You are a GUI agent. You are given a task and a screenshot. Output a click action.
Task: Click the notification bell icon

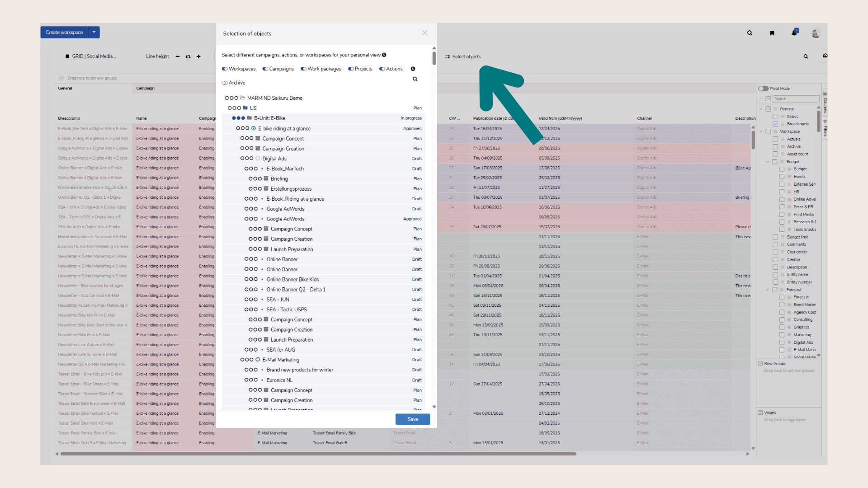pos(794,33)
